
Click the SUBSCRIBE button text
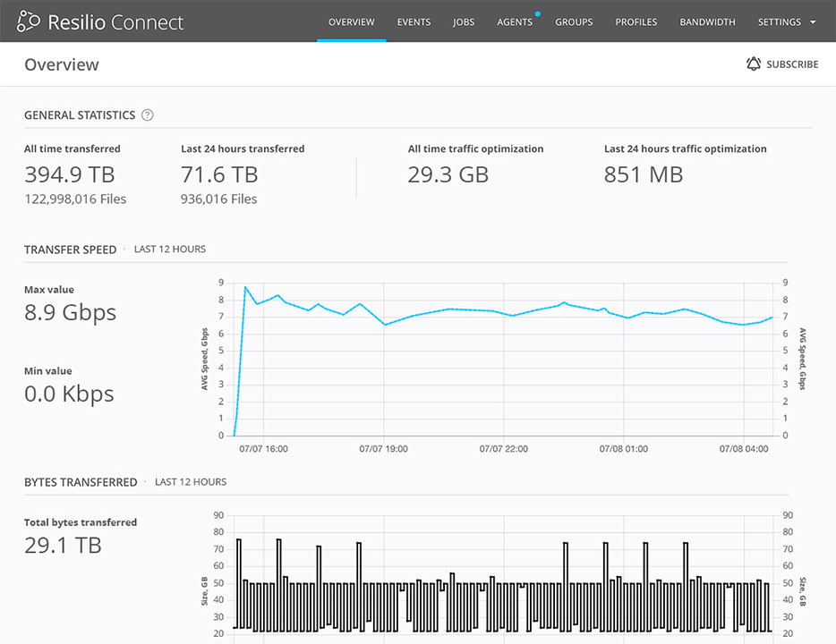[792, 64]
